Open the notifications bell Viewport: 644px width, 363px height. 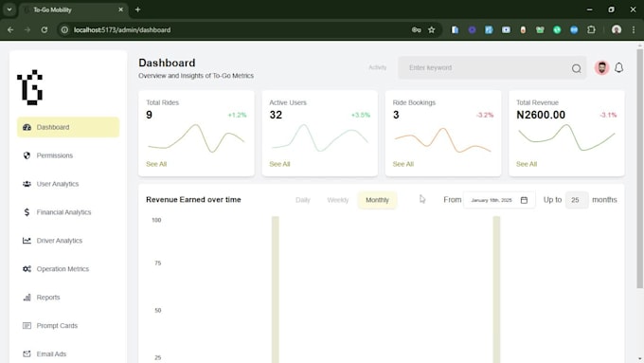click(619, 68)
